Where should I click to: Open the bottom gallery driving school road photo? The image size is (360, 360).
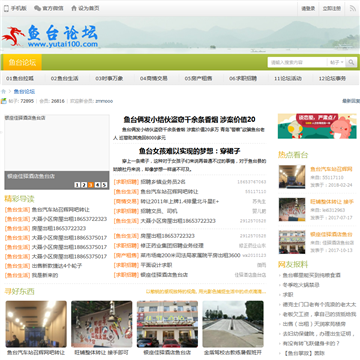pos(233,324)
